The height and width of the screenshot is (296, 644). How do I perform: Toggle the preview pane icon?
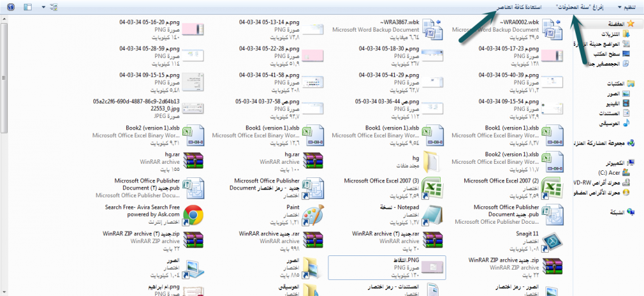[28, 7]
